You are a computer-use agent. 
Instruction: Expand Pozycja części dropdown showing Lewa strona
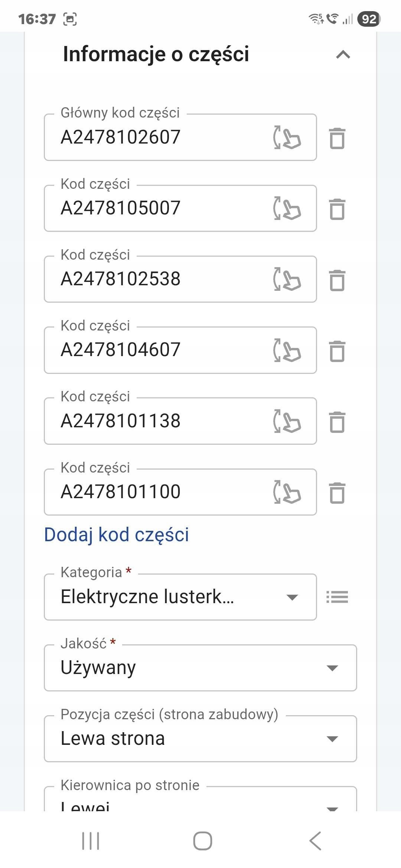[200, 739]
